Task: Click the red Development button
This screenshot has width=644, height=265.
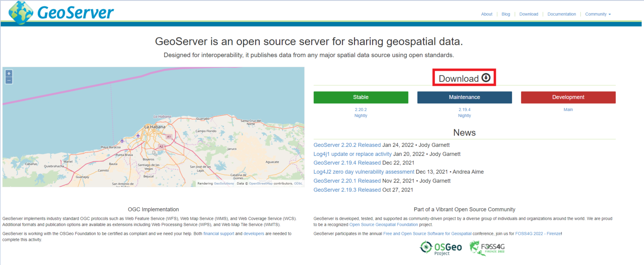Action: pos(568,97)
